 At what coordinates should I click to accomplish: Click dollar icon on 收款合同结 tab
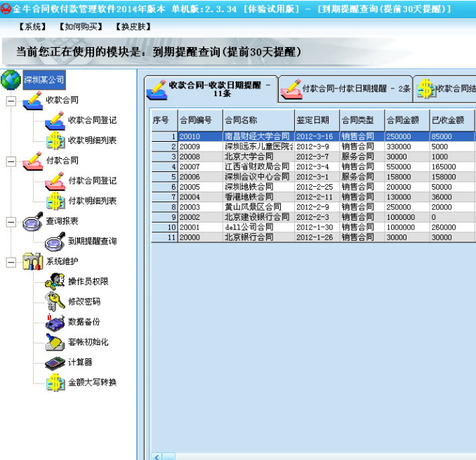point(426,88)
